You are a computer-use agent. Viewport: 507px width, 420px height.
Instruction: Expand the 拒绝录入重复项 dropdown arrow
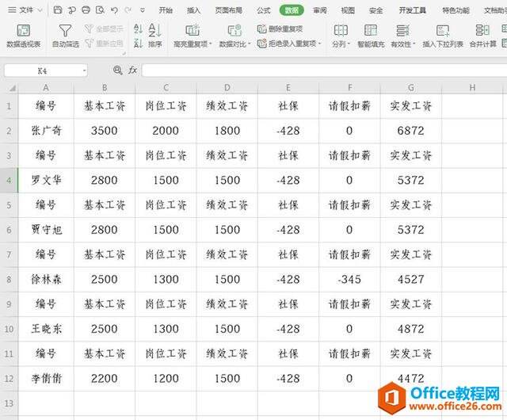320,44
